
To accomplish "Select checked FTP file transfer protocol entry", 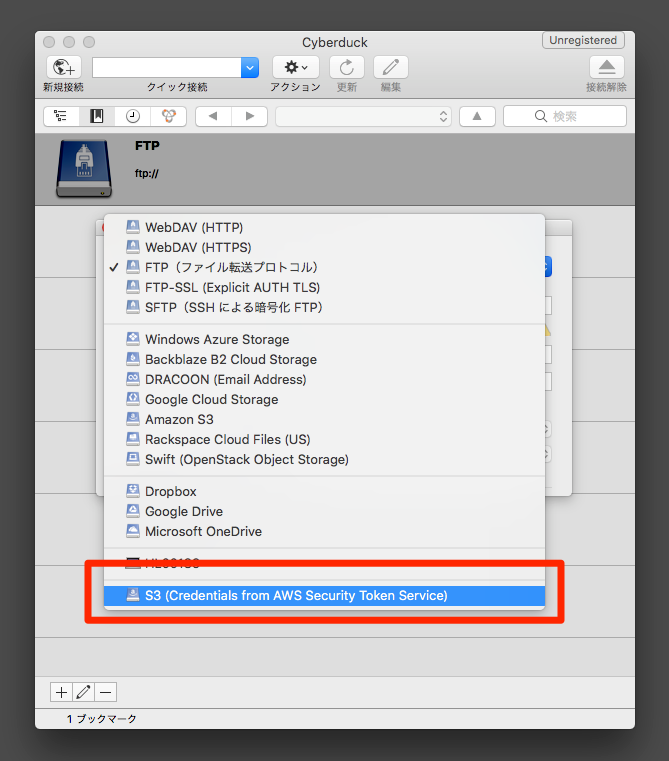I will pos(324,267).
